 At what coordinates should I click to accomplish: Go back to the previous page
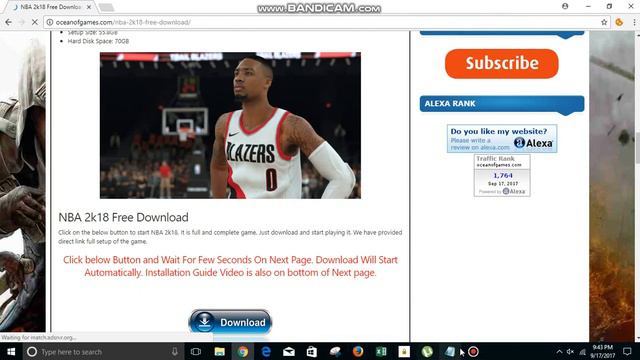coord(9,22)
